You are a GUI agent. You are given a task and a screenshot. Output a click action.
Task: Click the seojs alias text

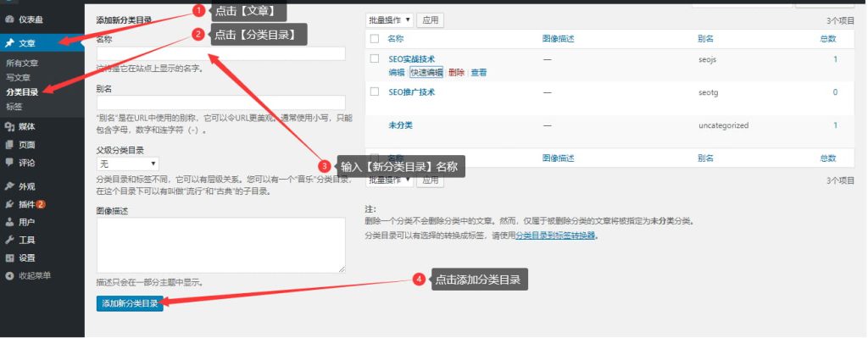[x=708, y=60]
